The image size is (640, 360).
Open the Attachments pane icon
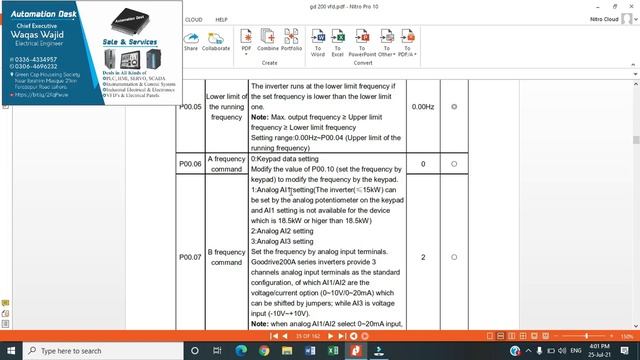[x=5, y=313]
